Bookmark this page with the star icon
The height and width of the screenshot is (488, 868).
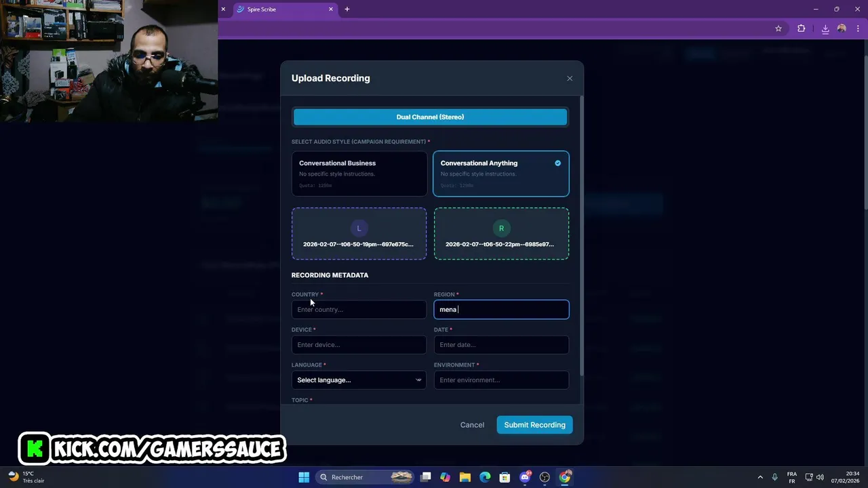pos(778,28)
